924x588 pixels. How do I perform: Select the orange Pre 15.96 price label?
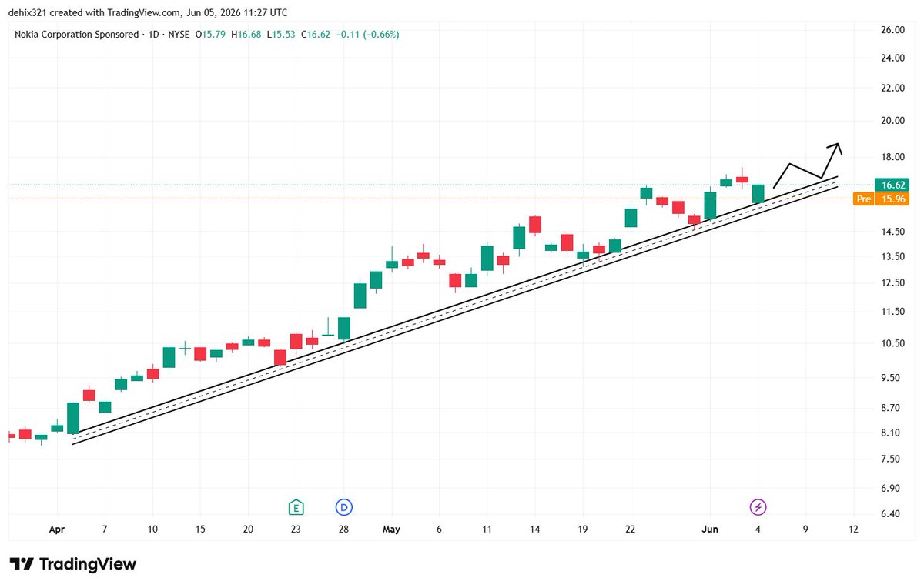pos(882,199)
